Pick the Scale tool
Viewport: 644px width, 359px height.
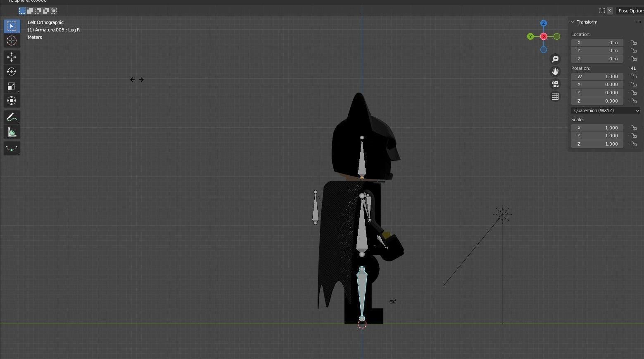coord(12,86)
